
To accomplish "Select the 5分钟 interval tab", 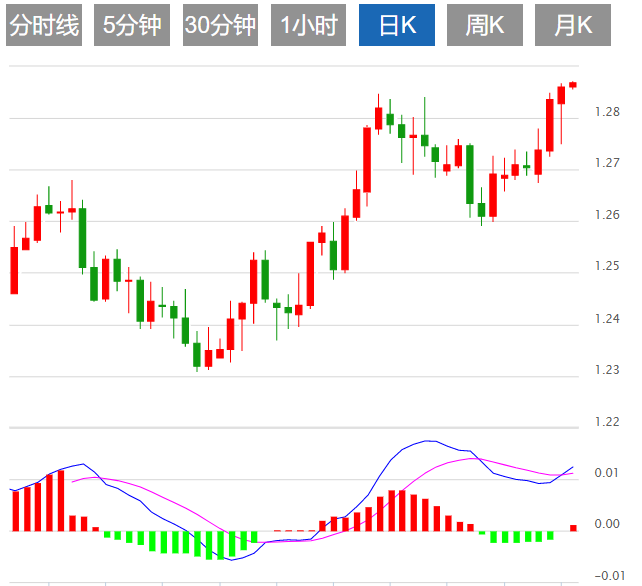I will pos(132,25).
